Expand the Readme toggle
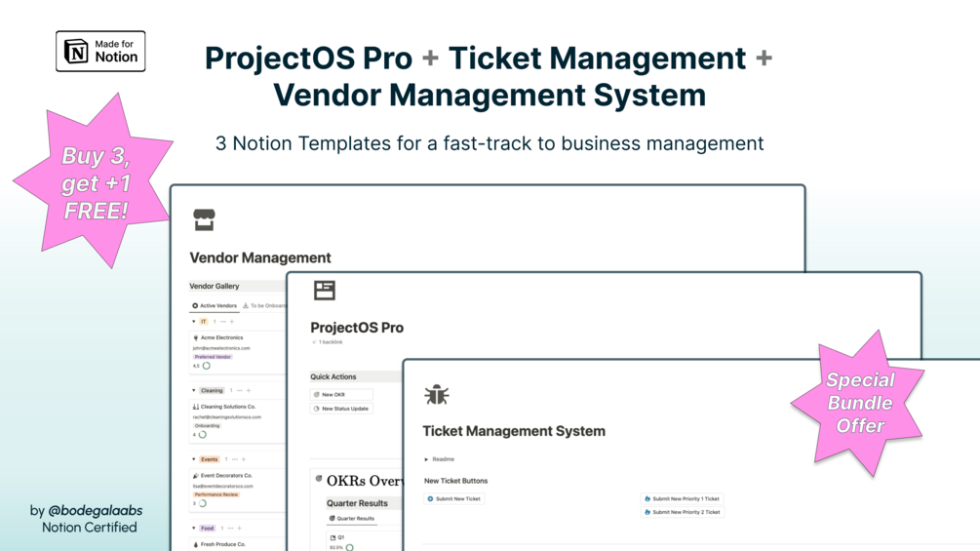The height and width of the screenshot is (551, 980). (426, 459)
